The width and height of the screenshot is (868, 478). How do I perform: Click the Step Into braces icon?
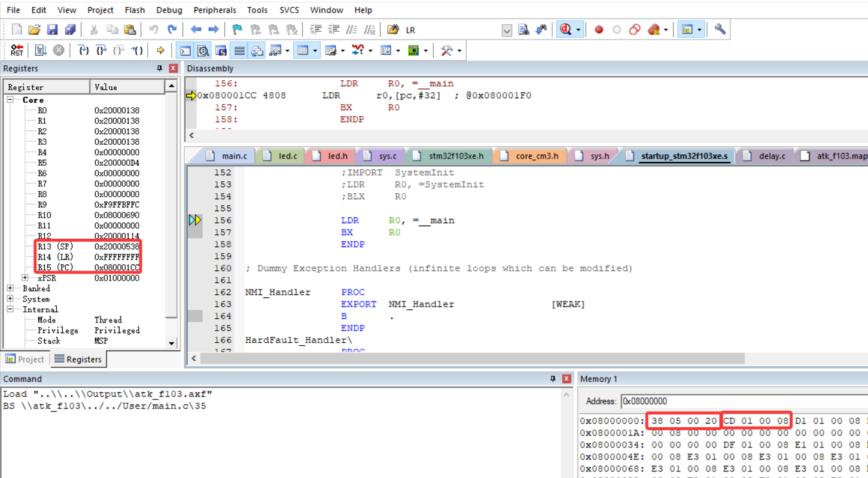tap(84, 50)
